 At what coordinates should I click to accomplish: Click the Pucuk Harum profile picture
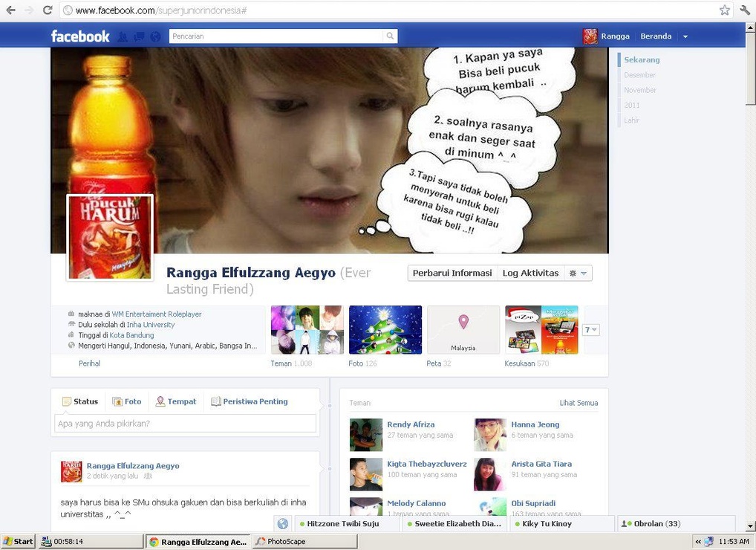tap(110, 237)
